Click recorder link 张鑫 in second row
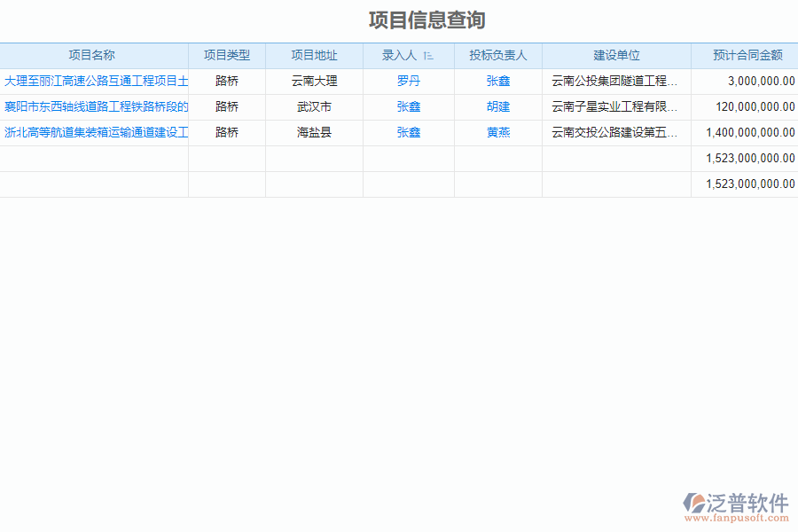 410,106
